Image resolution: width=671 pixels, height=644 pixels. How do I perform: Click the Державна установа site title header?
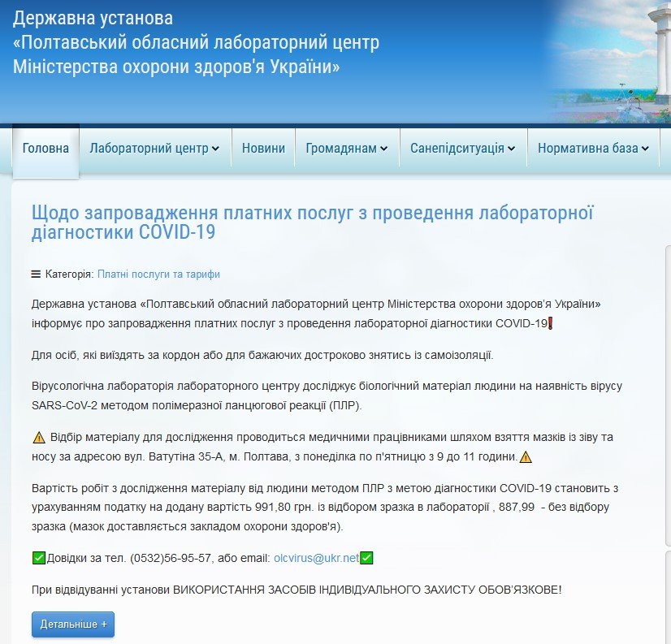pyautogui.click(x=195, y=42)
